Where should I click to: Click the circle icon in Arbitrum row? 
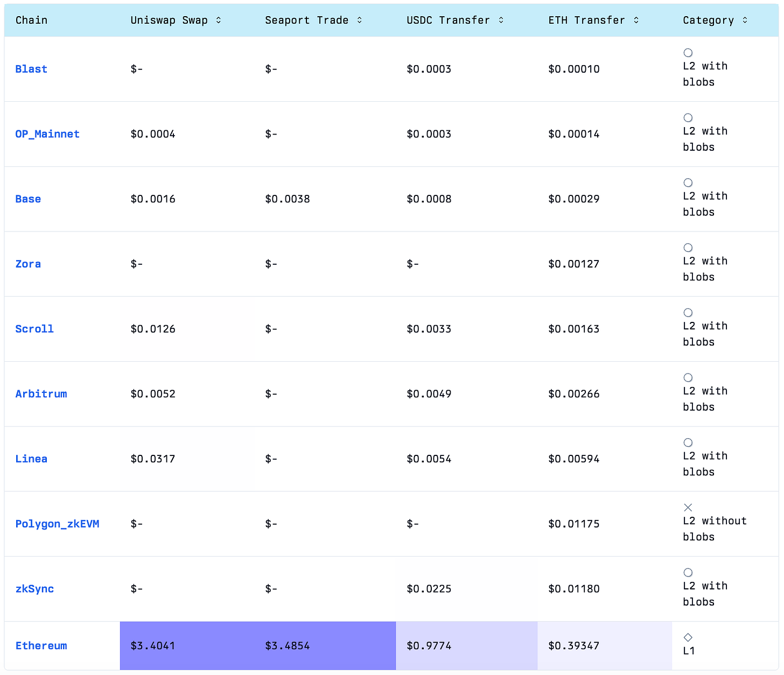(688, 378)
